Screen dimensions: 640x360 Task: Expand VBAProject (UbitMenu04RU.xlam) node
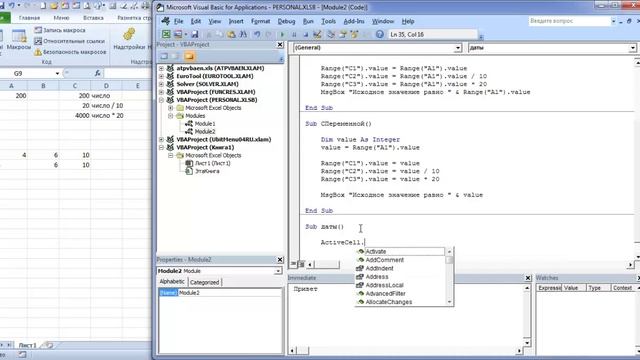pos(161,140)
